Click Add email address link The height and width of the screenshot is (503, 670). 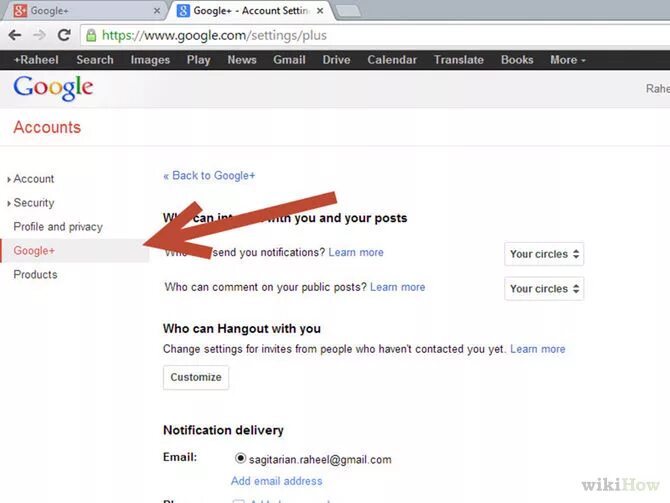coord(276,481)
